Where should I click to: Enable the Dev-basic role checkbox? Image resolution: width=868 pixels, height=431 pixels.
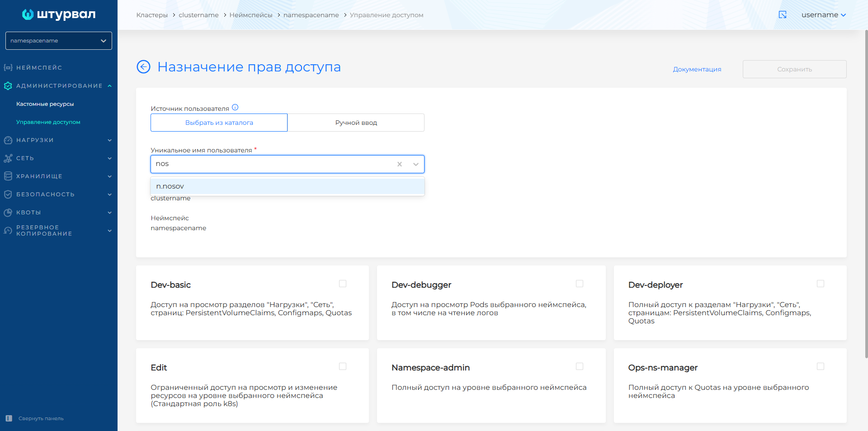coord(343,284)
